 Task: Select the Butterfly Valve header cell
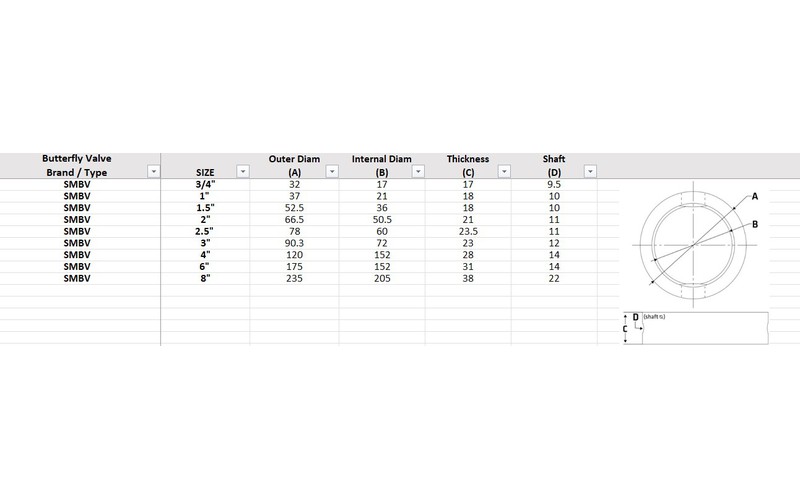coord(79,158)
